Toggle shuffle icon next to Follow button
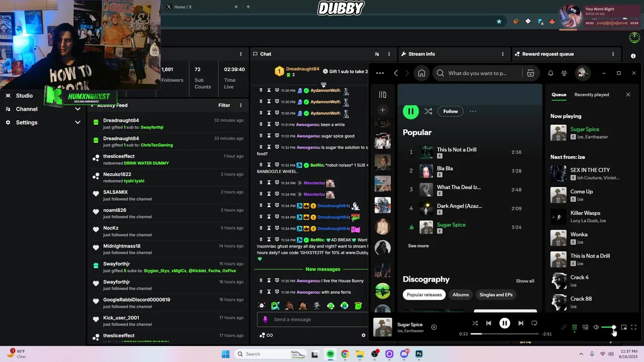Screen dimensions: 644x362 [x=428, y=112]
